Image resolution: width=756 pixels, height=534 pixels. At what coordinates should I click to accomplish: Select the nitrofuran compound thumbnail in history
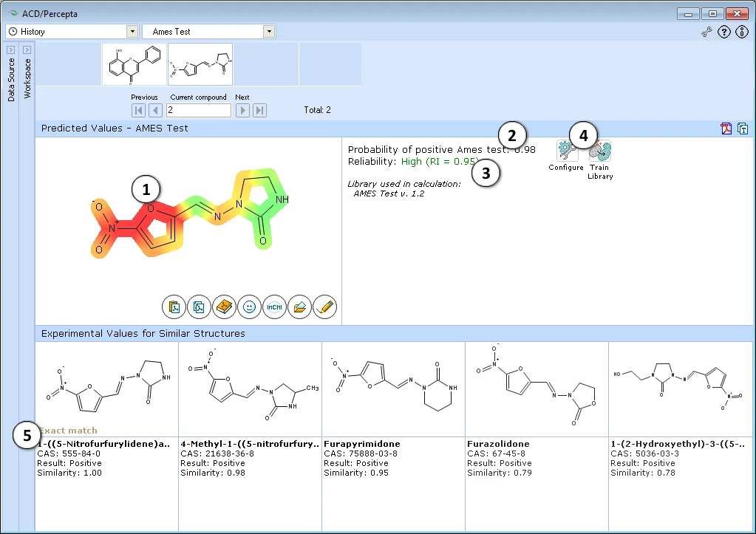coord(200,64)
